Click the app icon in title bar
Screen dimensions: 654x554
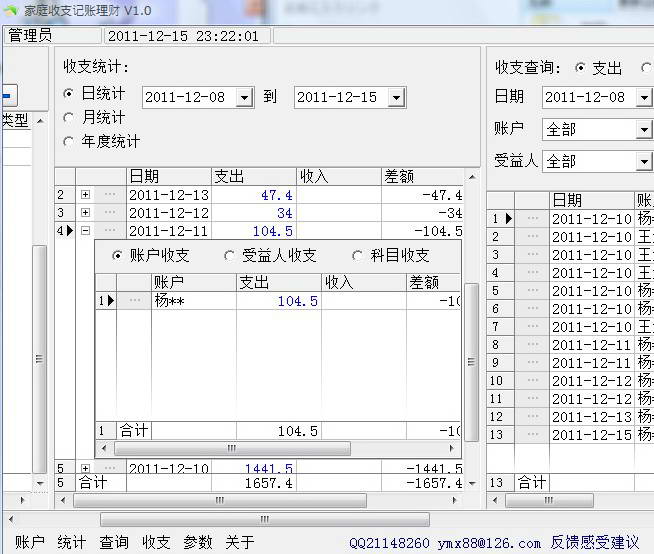[11, 11]
